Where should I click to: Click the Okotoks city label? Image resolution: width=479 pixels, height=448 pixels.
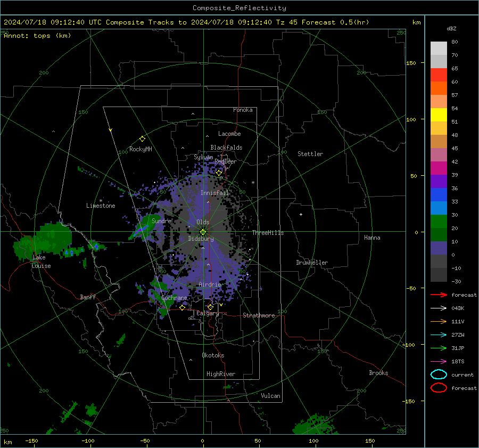tap(213, 355)
